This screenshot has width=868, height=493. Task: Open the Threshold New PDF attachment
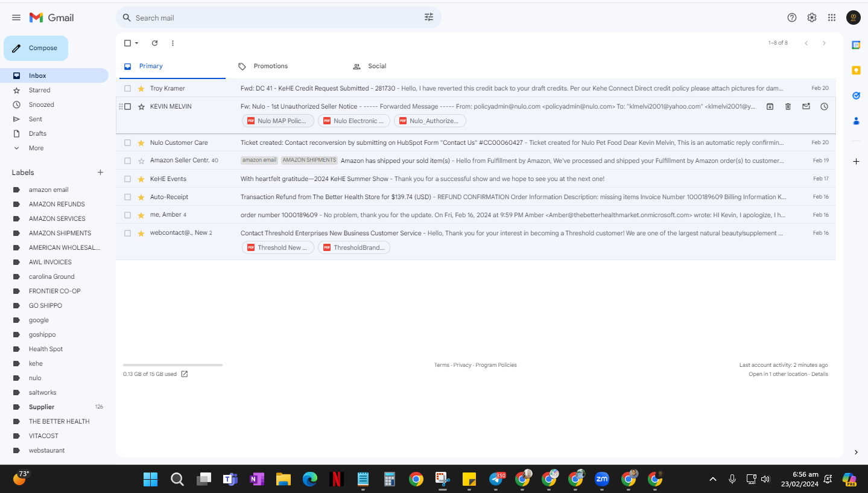(x=278, y=247)
